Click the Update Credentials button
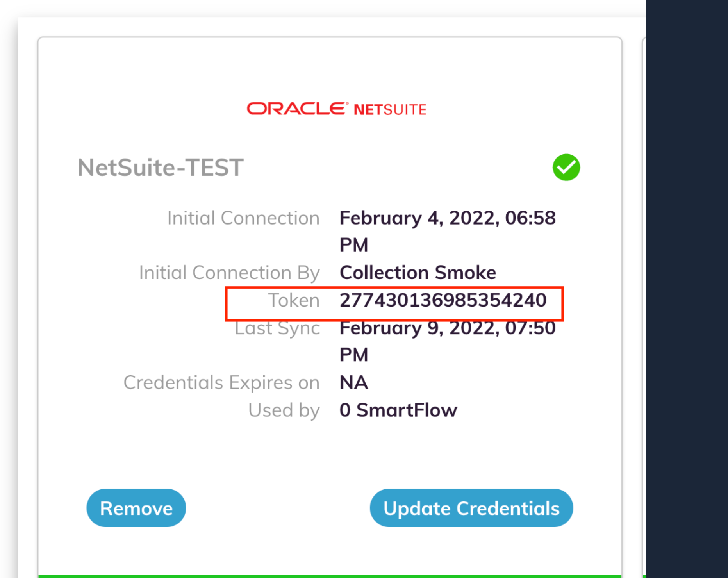The height and width of the screenshot is (578, 728). pos(471,508)
